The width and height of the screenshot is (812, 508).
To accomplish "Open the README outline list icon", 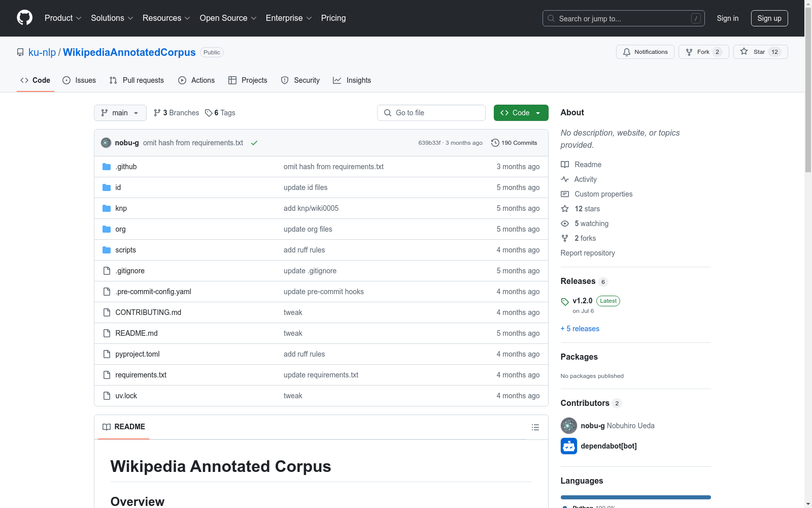I will [535, 427].
